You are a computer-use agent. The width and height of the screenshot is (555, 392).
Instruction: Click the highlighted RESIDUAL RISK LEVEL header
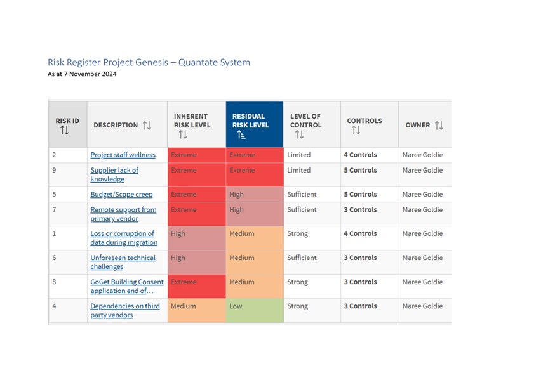(255, 124)
